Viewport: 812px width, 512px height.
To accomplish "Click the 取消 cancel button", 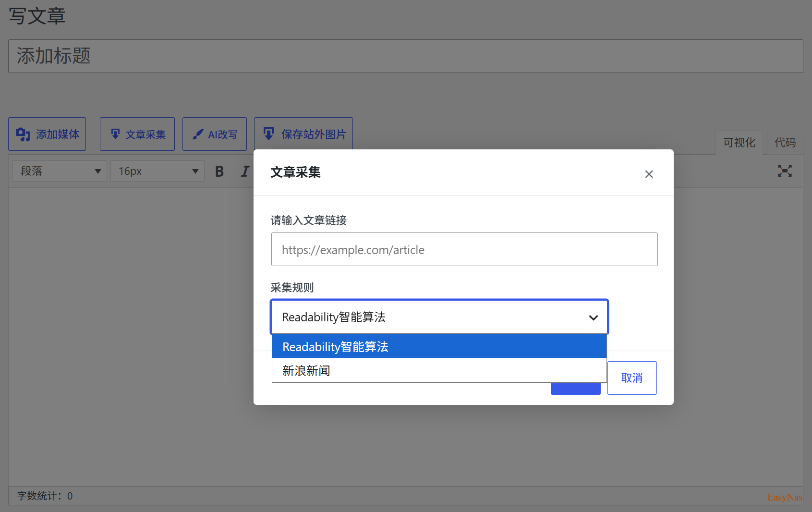I will coord(632,378).
